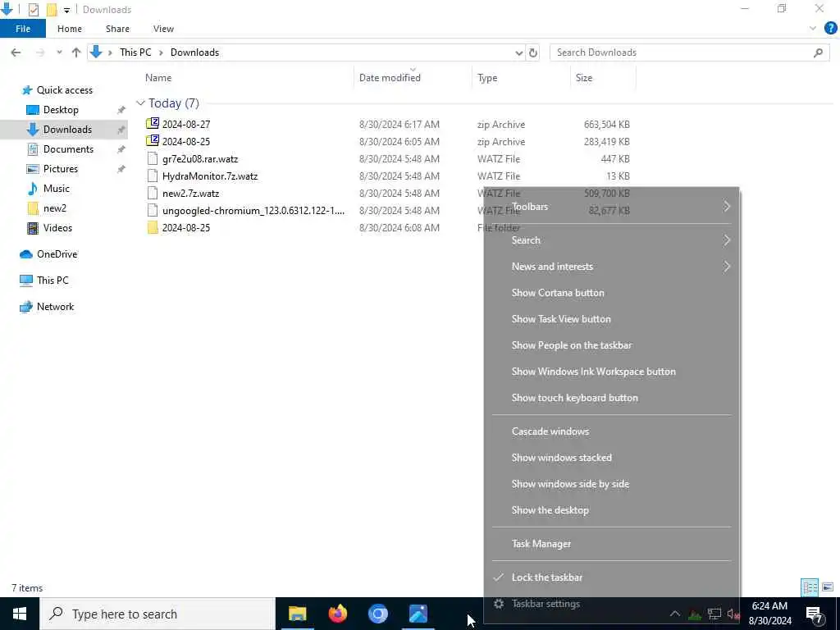Open Documents in the navigation pane
This screenshot has width=840, height=630.
click(68, 149)
